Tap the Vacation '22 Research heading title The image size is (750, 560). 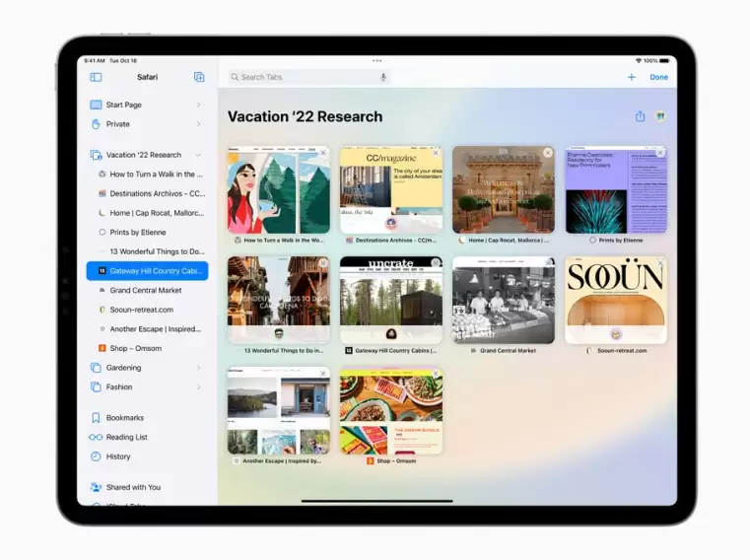(305, 116)
